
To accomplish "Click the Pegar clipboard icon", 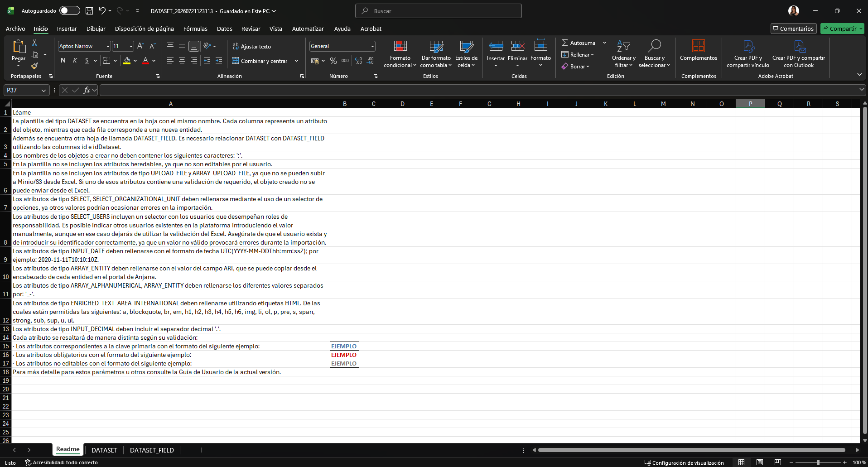I will click(19, 46).
